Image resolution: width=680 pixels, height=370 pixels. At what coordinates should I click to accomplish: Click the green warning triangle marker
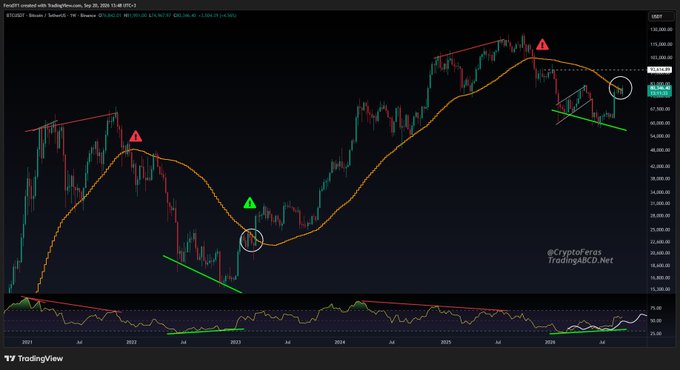coord(249,203)
